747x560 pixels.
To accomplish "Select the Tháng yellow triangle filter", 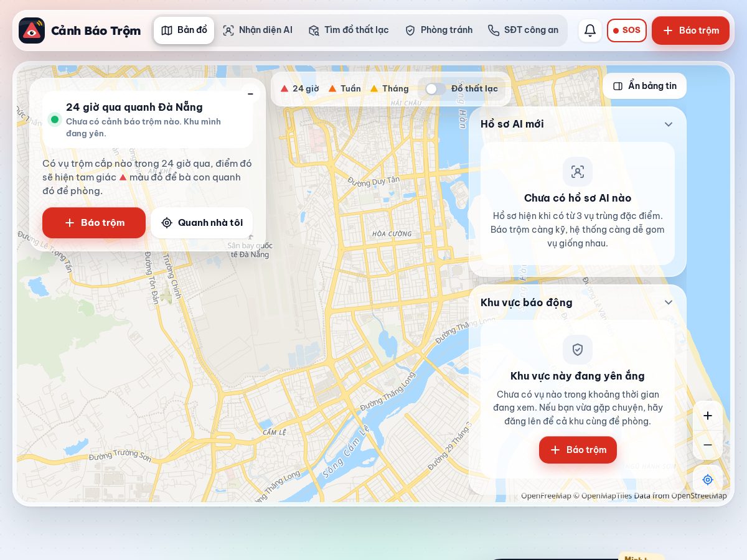I will pos(389,88).
